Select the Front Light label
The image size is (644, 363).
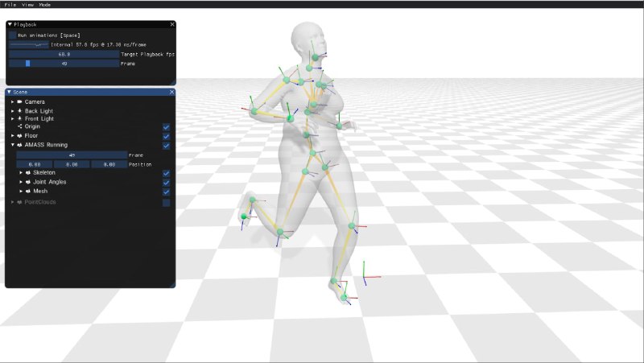pos(39,118)
